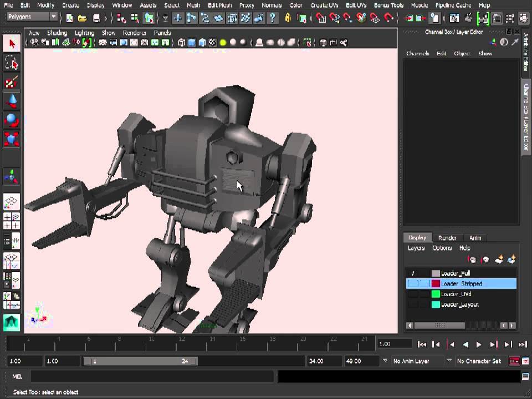Pick the Scale tool in the toolbox
Image resolution: width=532 pixels, height=399 pixels.
pos(12,138)
